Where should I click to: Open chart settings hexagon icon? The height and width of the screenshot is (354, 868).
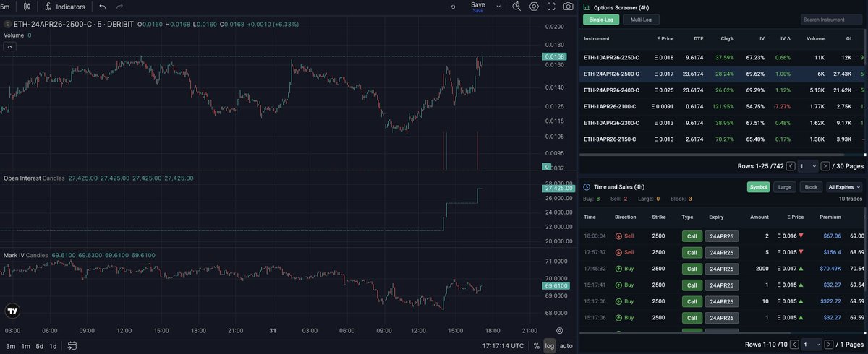pyautogui.click(x=534, y=7)
